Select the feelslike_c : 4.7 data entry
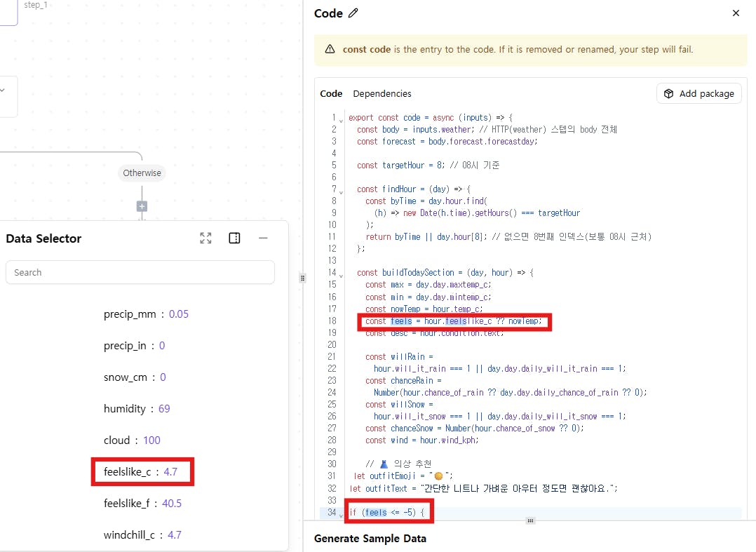 (x=140, y=471)
